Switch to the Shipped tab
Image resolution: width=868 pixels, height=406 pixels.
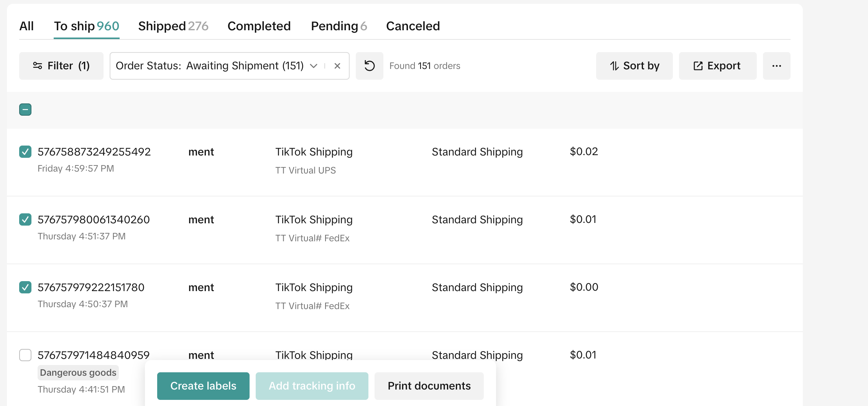point(173,26)
